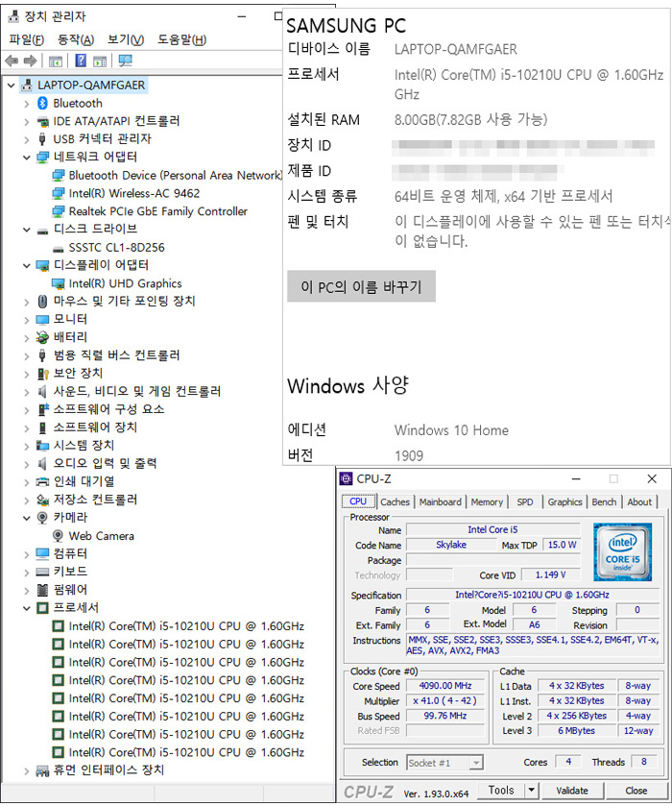The width and height of the screenshot is (672, 806).
Task: Click the Tools button in CPU-Z
Action: click(501, 790)
